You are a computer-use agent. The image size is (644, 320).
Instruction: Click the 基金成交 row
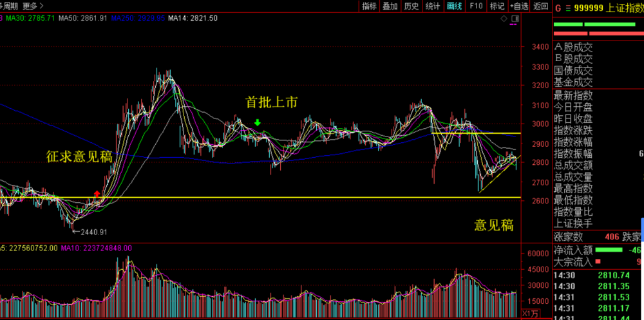click(x=573, y=82)
